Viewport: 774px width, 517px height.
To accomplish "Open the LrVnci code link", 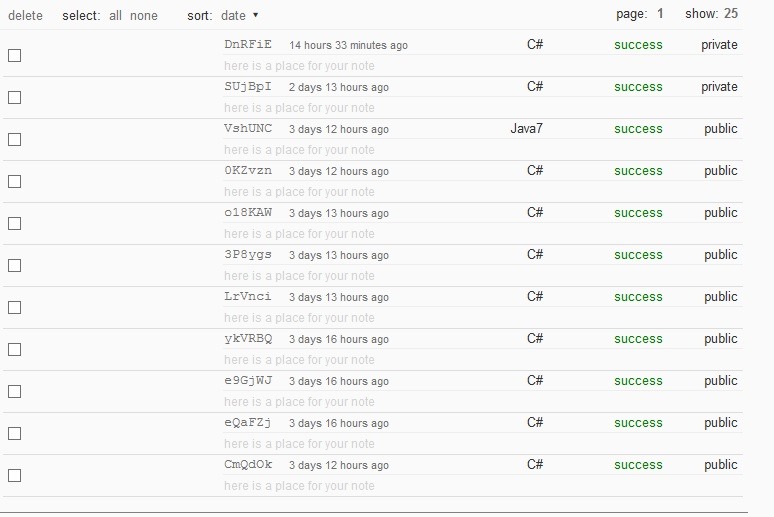I will point(248,296).
